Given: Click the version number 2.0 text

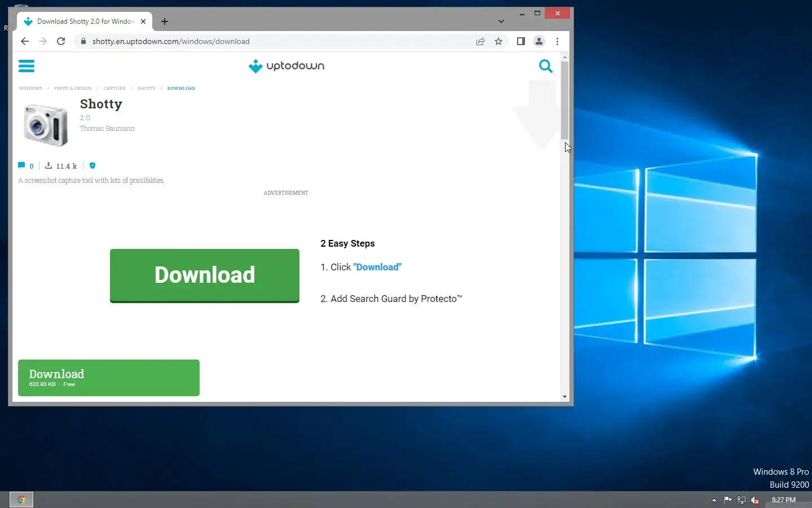Looking at the screenshot, I should pyautogui.click(x=85, y=118).
